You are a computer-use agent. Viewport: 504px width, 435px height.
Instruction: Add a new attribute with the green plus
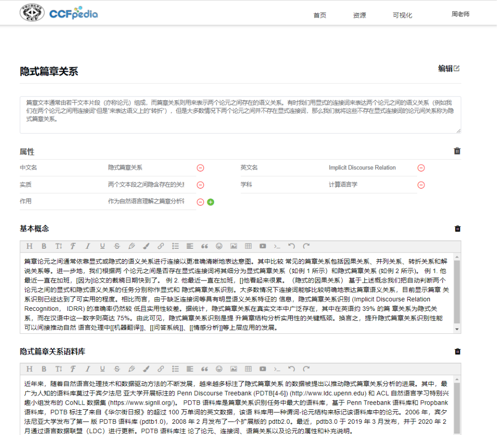[210, 202]
